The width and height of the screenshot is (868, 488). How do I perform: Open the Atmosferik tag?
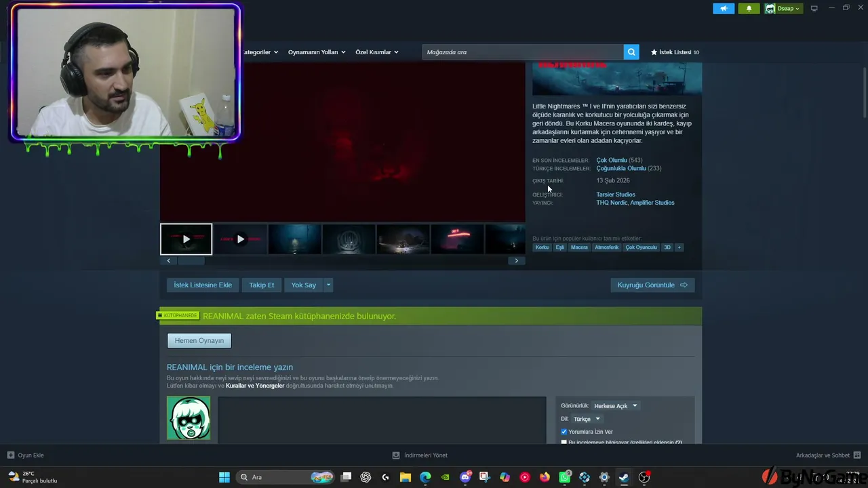(x=607, y=247)
